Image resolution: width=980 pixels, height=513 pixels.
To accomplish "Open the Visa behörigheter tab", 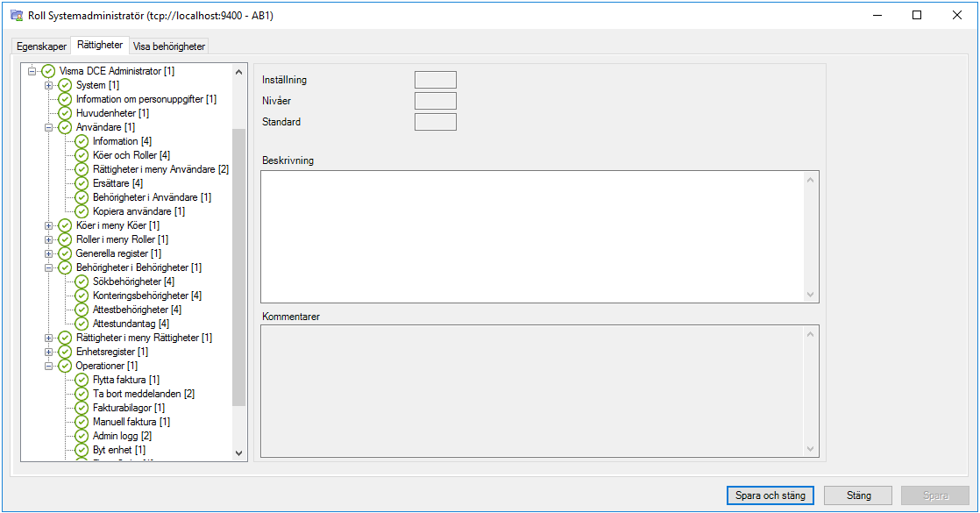I will (x=168, y=46).
